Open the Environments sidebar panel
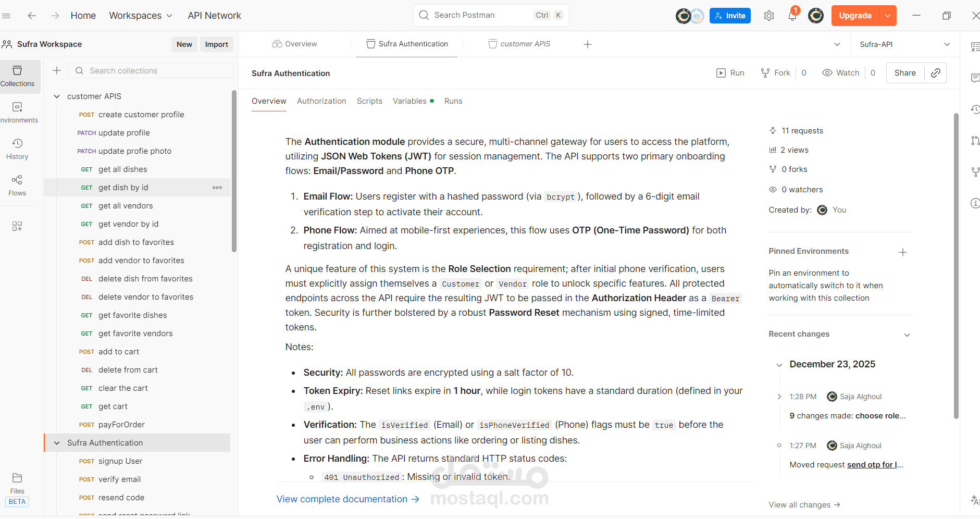Screen dimensions: 980x519 coord(18,113)
